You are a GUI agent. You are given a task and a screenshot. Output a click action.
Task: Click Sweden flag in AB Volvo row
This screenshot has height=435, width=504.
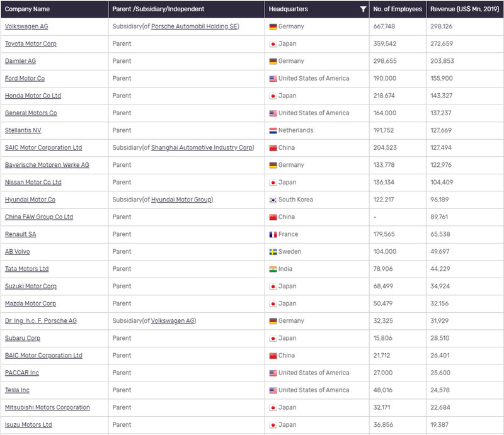[x=273, y=252]
